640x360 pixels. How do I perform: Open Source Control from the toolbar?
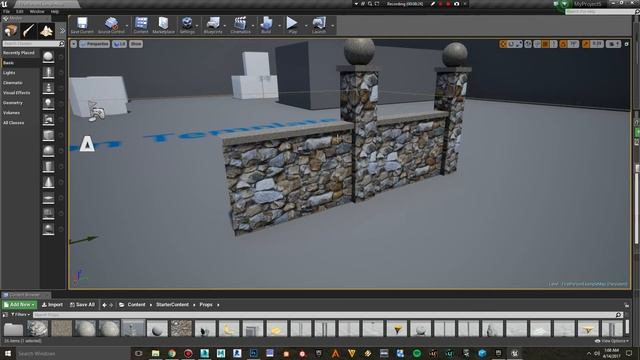[x=111, y=25]
